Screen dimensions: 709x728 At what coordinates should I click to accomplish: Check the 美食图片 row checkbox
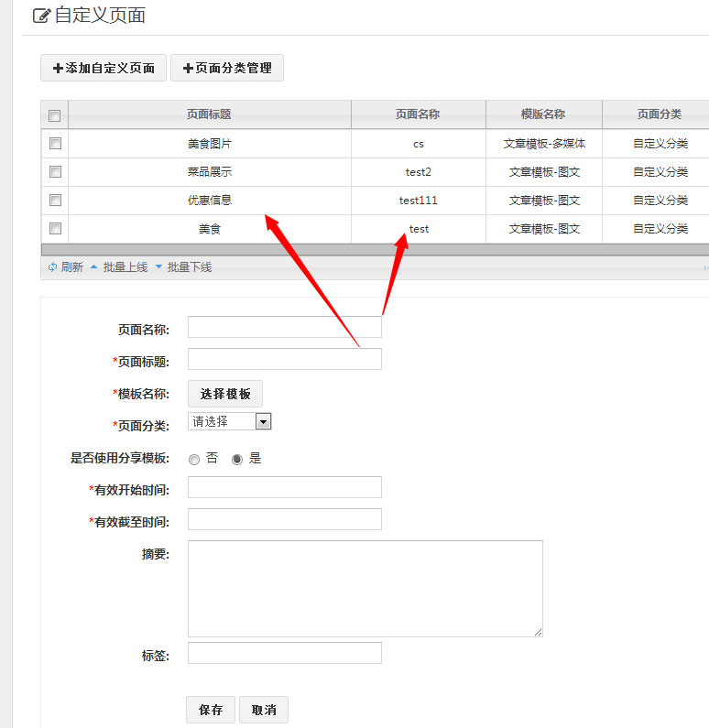(x=55, y=144)
